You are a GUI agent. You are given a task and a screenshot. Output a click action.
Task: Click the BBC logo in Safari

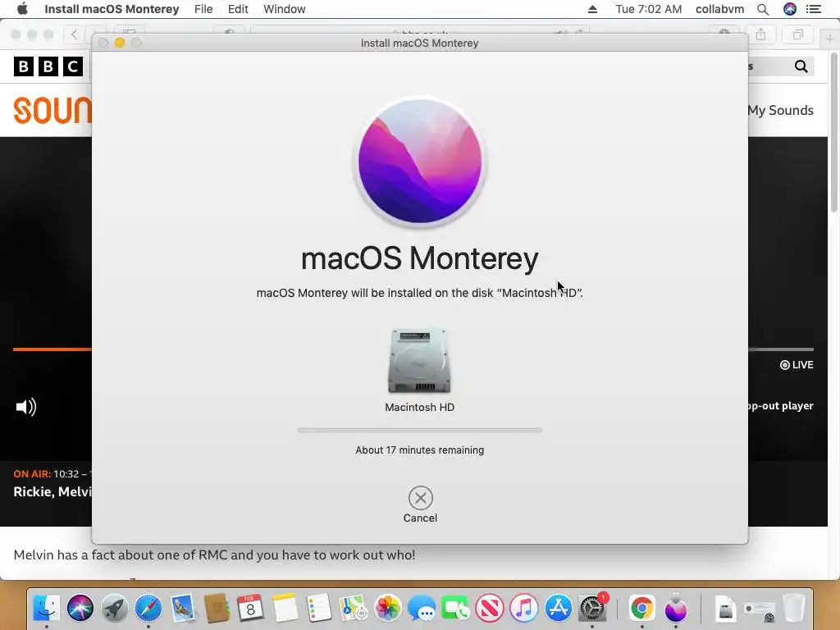(48, 66)
